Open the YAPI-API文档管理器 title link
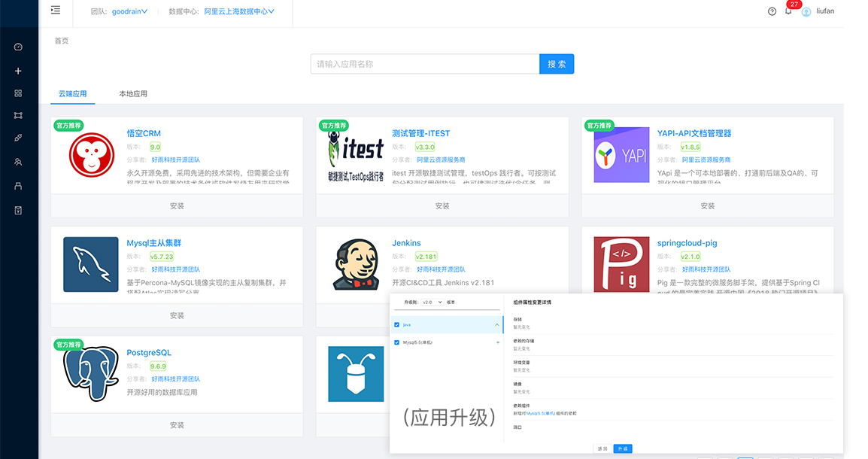This screenshot has height=459, width=868. click(x=694, y=133)
